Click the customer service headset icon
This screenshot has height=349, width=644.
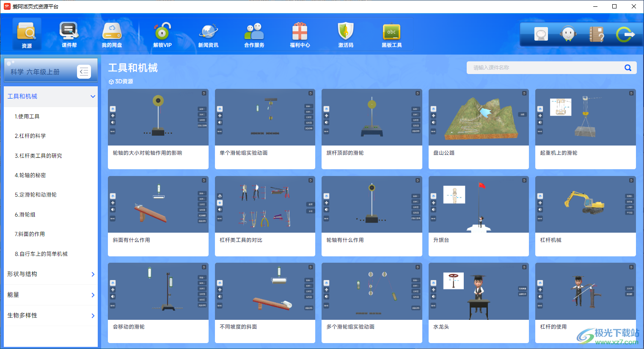568,34
